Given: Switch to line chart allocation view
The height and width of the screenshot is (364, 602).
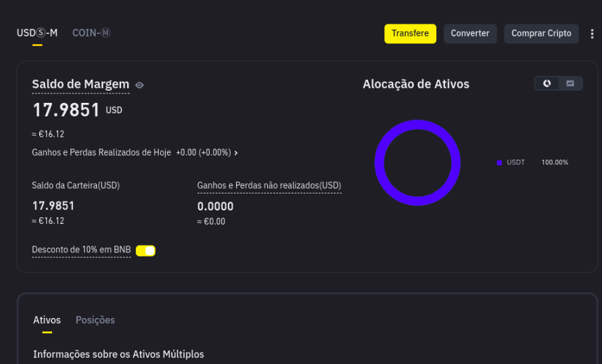Looking at the screenshot, I should 570,83.
